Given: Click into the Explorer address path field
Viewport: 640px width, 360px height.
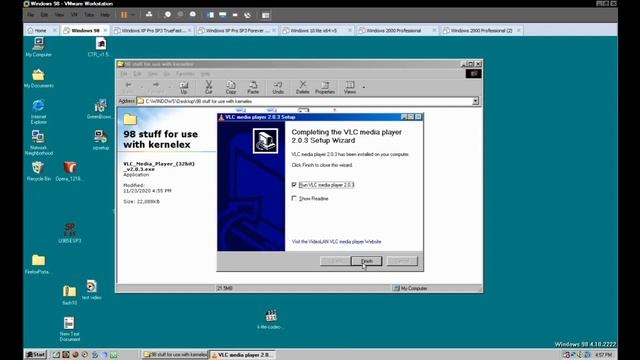Looking at the screenshot, I should [304, 101].
